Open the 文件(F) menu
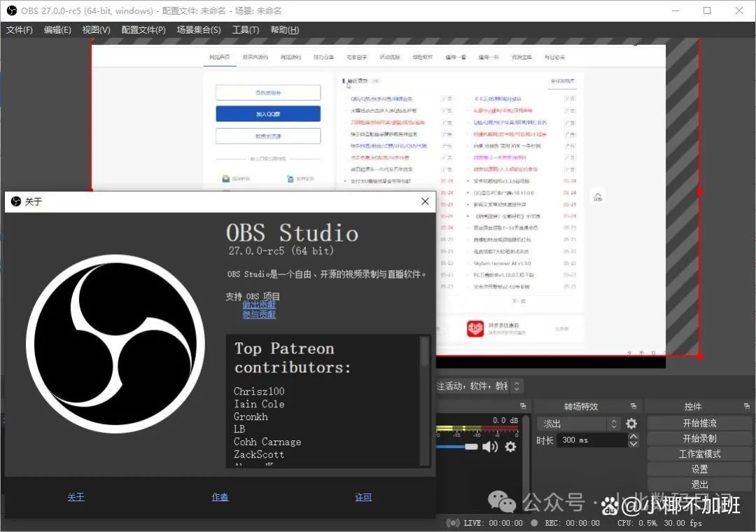This screenshot has height=532, width=756. (20, 30)
